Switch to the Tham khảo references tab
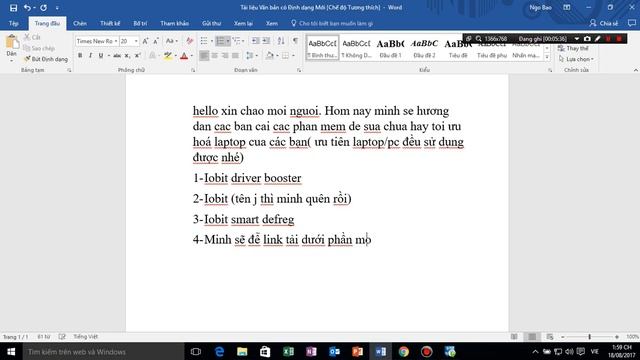Viewport: 640px width, 360px height. [175, 23]
